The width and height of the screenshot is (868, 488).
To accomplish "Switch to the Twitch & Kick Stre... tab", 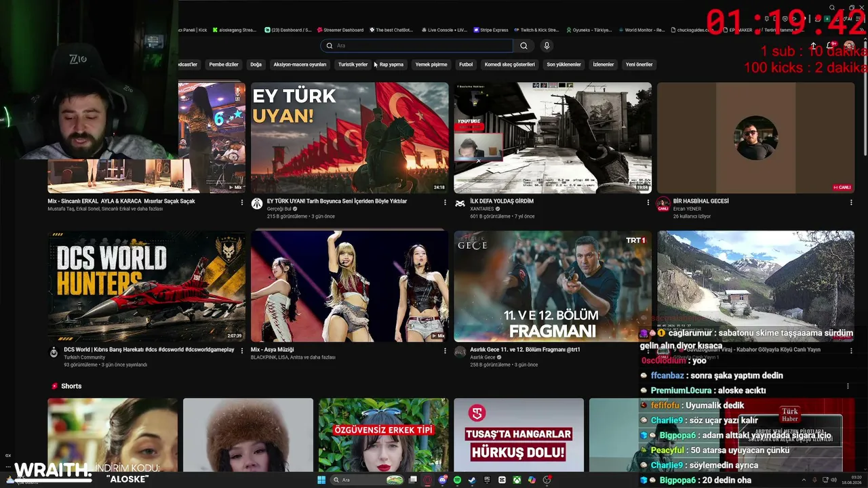I will tap(536, 30).
